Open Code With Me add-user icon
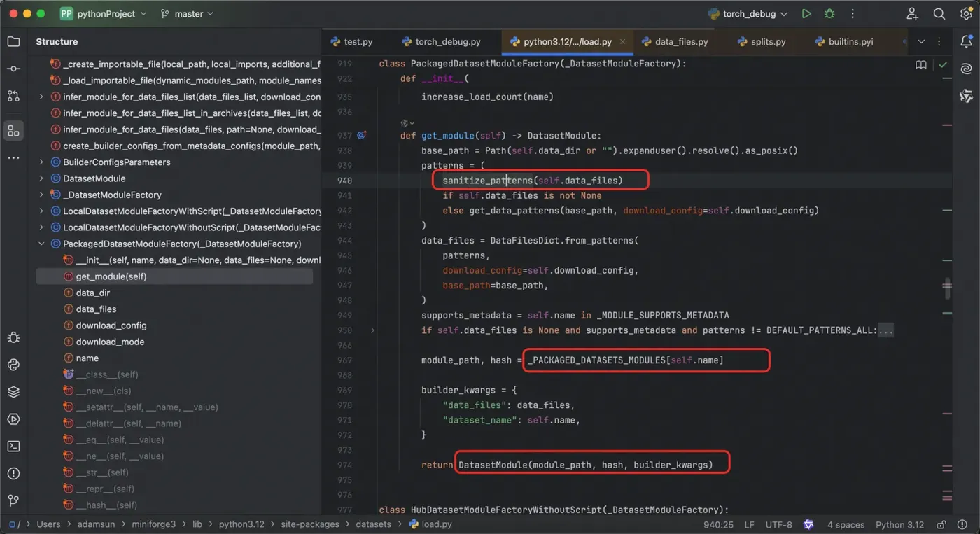This screenshot has height=534, width=980. pos(912,14)
